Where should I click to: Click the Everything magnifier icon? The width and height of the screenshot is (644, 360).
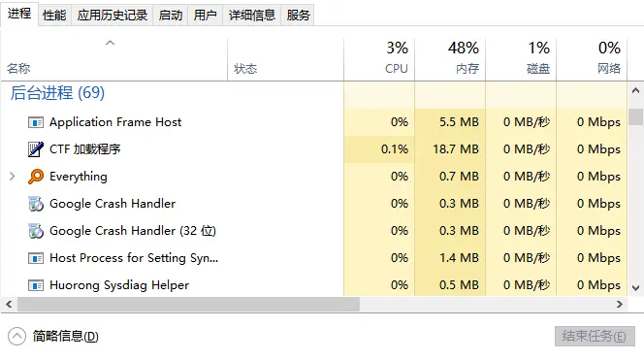[x=36, y=177]
